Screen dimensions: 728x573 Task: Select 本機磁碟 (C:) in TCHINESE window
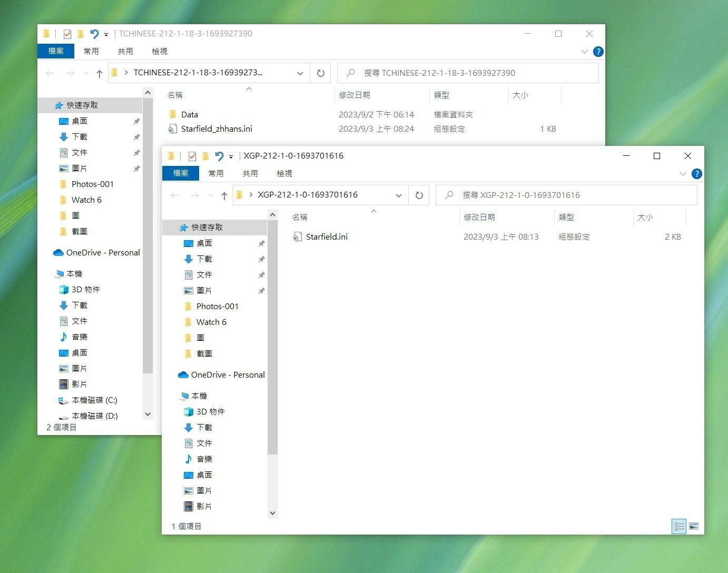(94, 400)
